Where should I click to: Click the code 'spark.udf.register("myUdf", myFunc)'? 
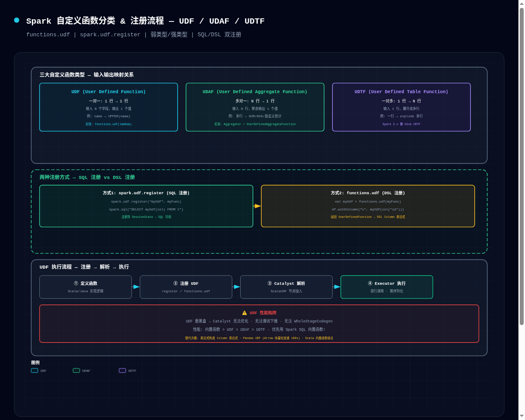pyautogui.click(x=146, y=202)
